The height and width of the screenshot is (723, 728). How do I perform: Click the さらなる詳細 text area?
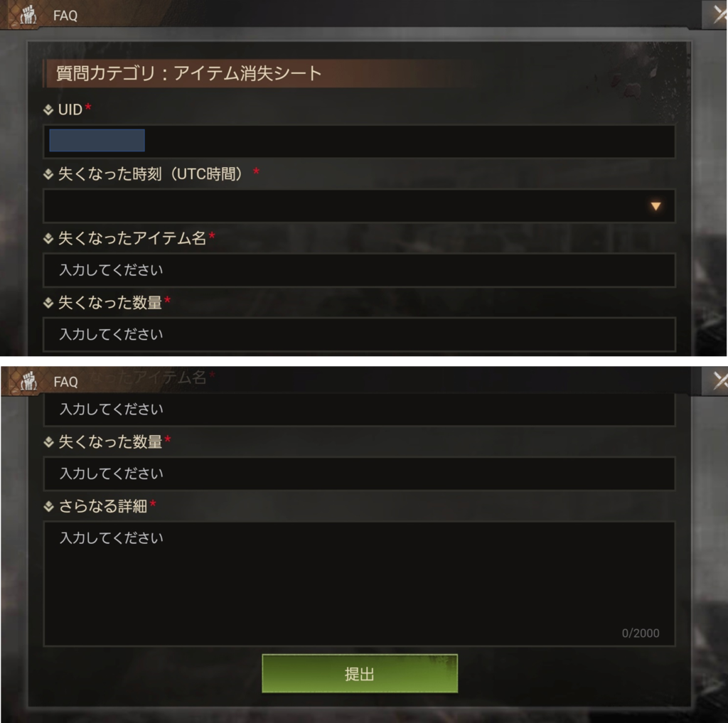pyautogui.click(x=359, y=584)
